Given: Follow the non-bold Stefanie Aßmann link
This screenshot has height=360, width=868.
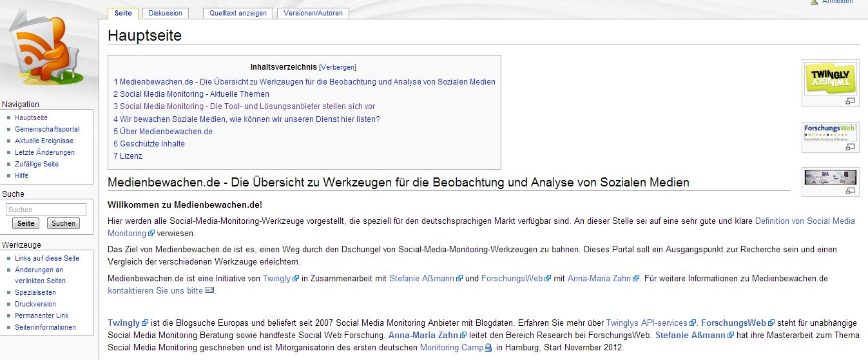Looking at the screenshot, I should [426, 279].
